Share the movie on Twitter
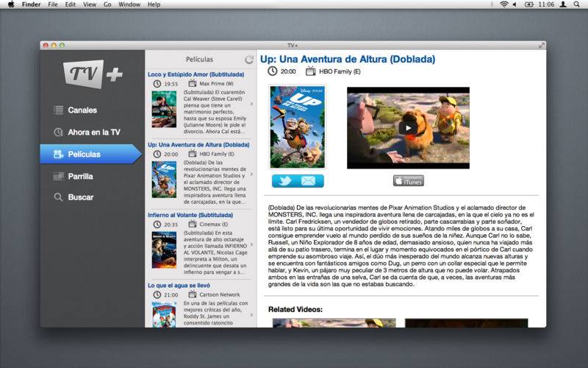 [285, 181]
